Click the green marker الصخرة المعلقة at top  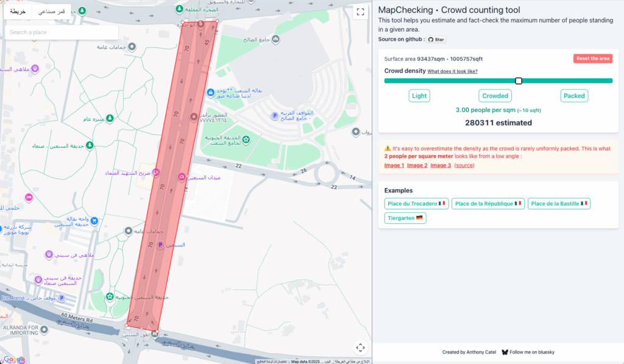click(x=180, y=9)
